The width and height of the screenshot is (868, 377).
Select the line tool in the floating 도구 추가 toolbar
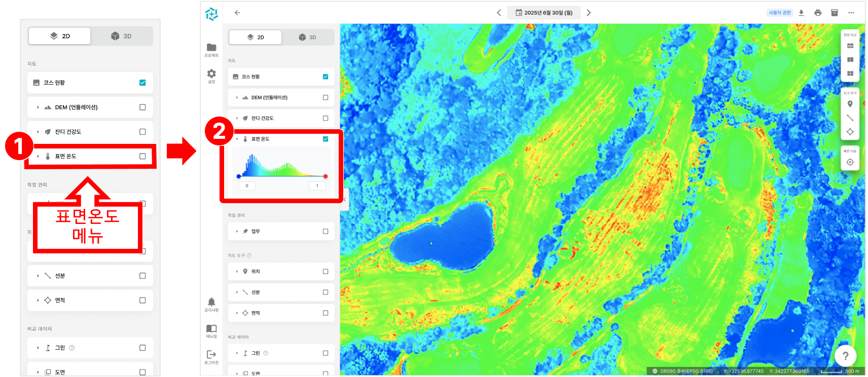point(850,118)
